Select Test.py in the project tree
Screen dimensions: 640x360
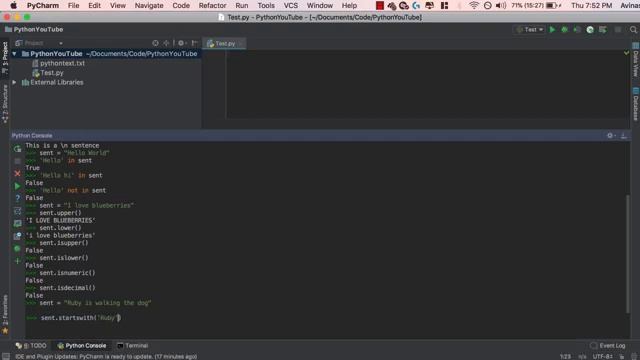[52, 73]
